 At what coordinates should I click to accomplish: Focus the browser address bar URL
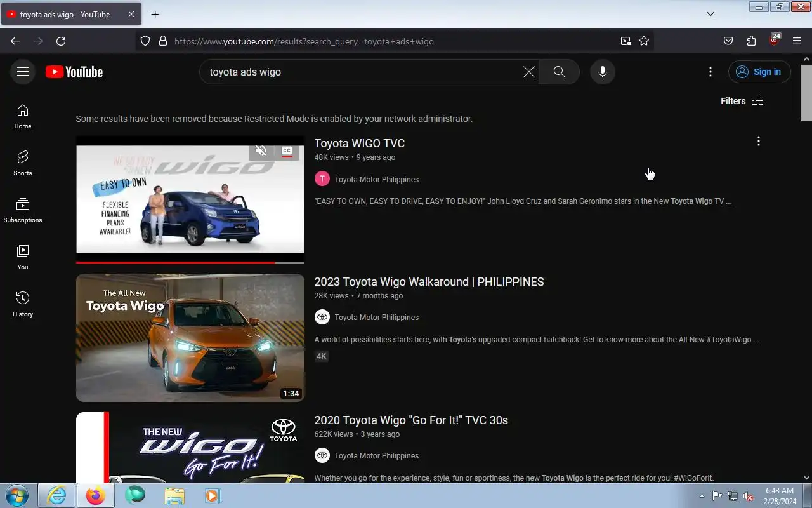coord(393,41)
